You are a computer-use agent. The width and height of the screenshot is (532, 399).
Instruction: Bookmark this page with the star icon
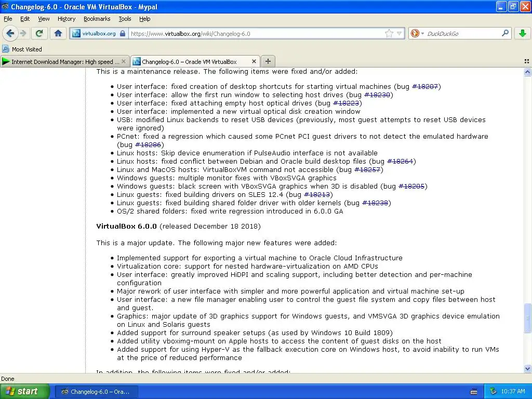pos(389,34)
